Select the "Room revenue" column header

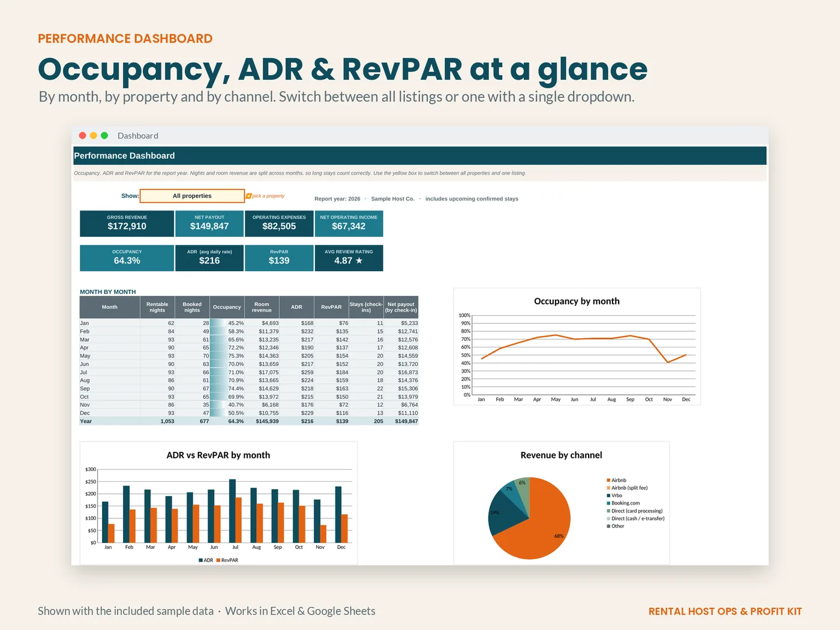click(262, 307)
